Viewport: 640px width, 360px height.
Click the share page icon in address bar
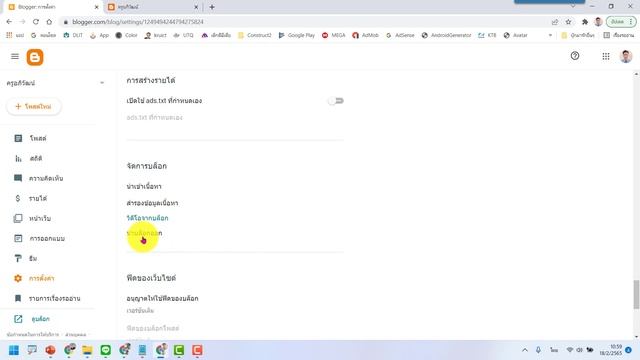coord(555,22)
